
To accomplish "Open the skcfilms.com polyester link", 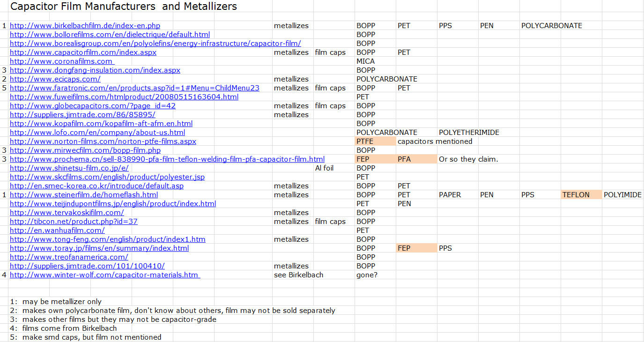I will pos(107,177).
